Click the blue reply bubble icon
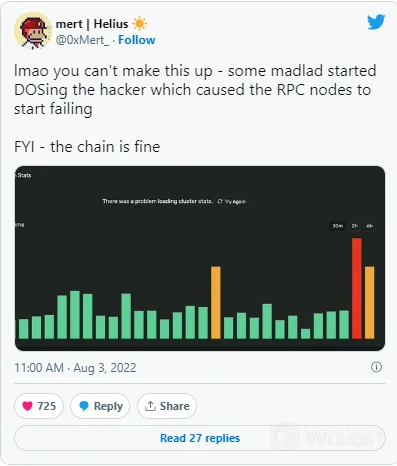397x466 pixels. pos(84,406)
